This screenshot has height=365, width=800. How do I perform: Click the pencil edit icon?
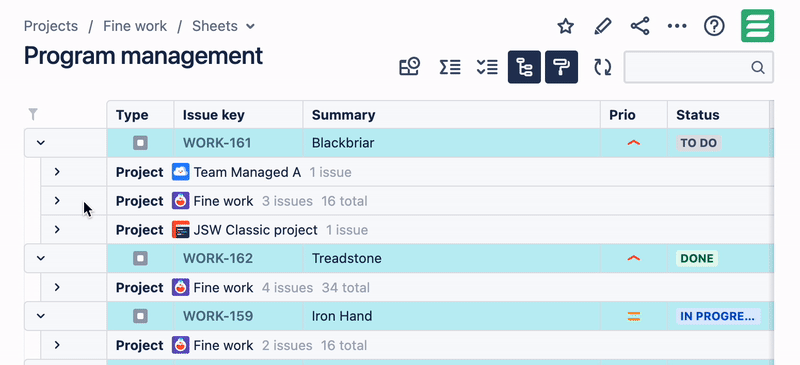[x=603, y=26]
